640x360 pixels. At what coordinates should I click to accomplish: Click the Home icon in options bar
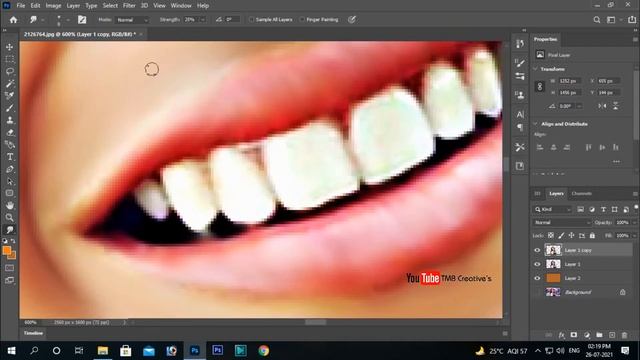coord(13,20)
